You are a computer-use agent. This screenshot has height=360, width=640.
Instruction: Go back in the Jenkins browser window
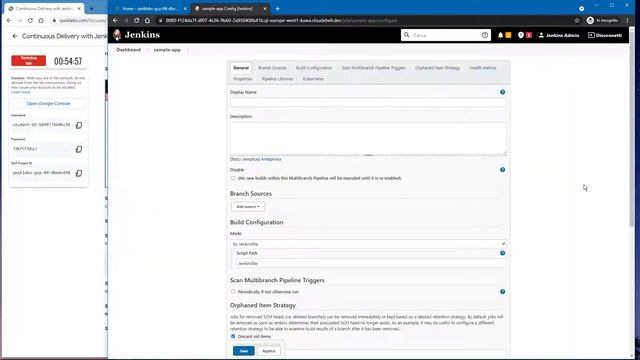point(116,20)
